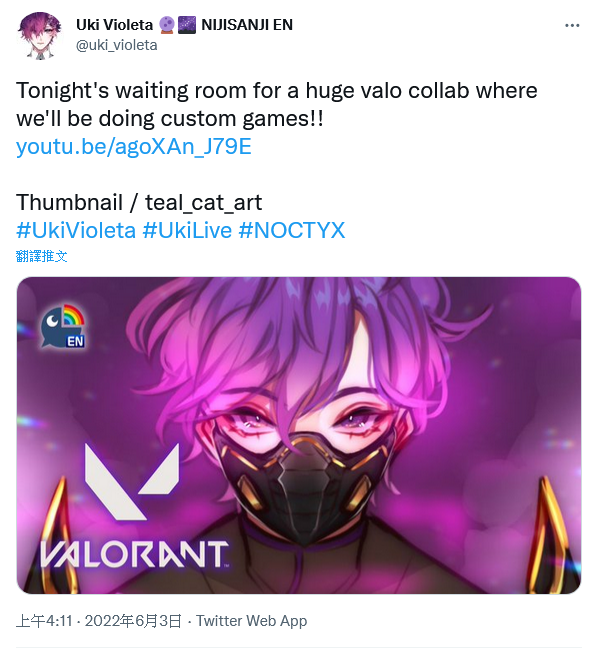Viewport: 598px width, 648px height.
Task: Click the crystal ball emoji beside name
Action: click(167, 25)
